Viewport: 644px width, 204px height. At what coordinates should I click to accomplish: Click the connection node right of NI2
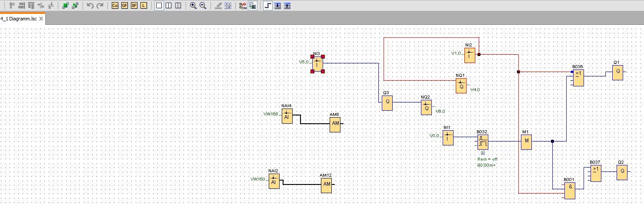click(x=479, y=54)
